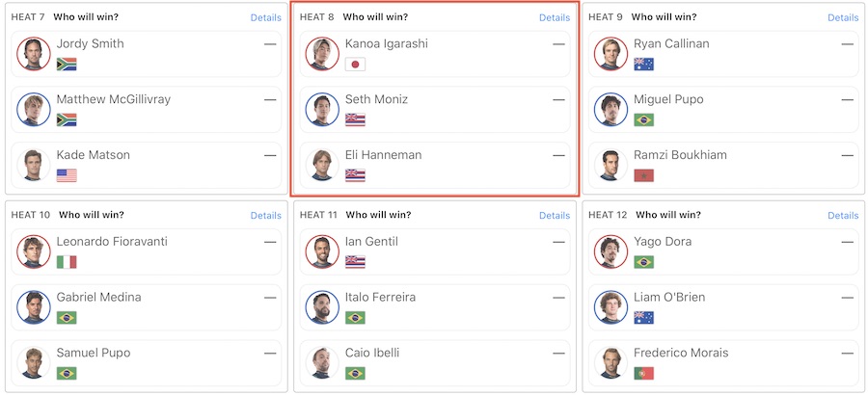Select Liam O'Brien's dash score
Viewport: 868px width, 395px height.
pyautogui.click(x=848, y=297)
